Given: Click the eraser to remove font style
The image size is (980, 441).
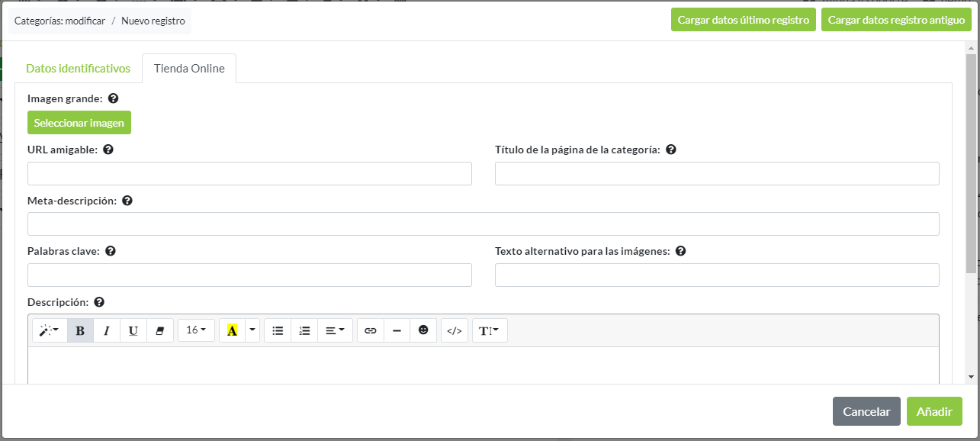Looking at the screenshot, I should click(x=160, y=330).
